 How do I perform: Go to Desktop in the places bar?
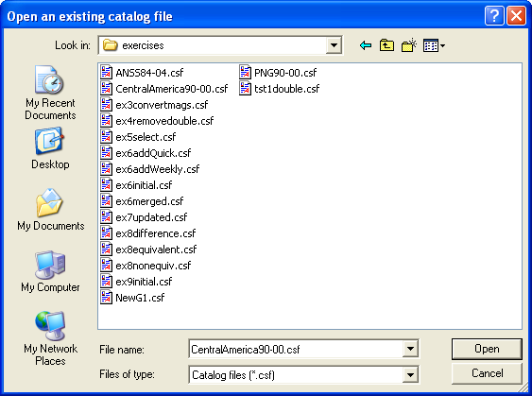tap(50, 148)
